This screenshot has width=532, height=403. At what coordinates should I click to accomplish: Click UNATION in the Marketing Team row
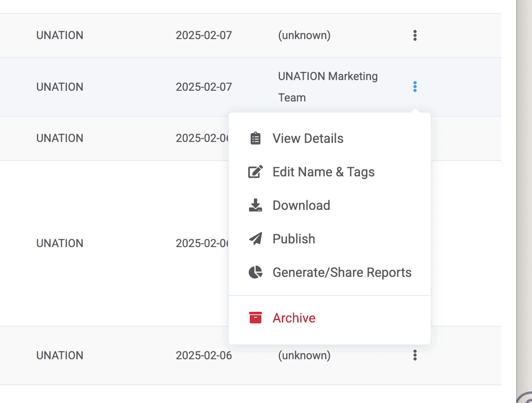[x=60, y=87]
